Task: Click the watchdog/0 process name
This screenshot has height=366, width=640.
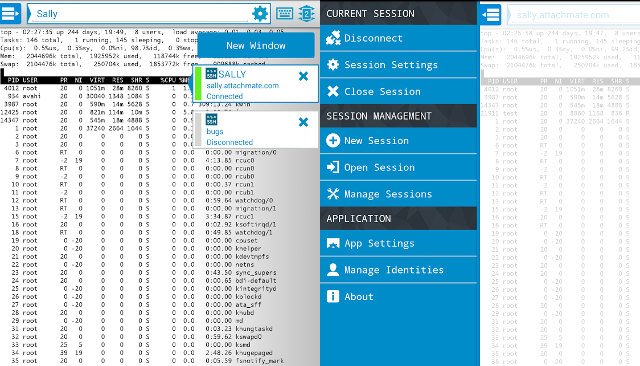Action: coord(254,200)
